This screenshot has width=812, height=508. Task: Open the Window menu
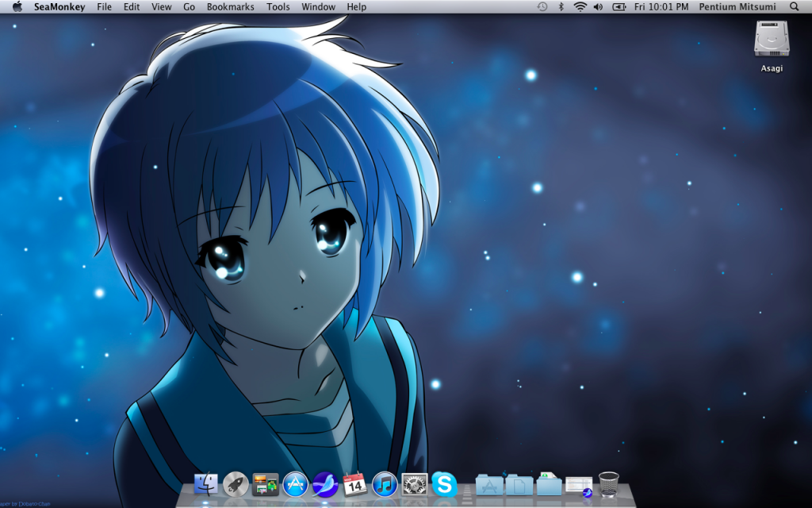[319, 6]
